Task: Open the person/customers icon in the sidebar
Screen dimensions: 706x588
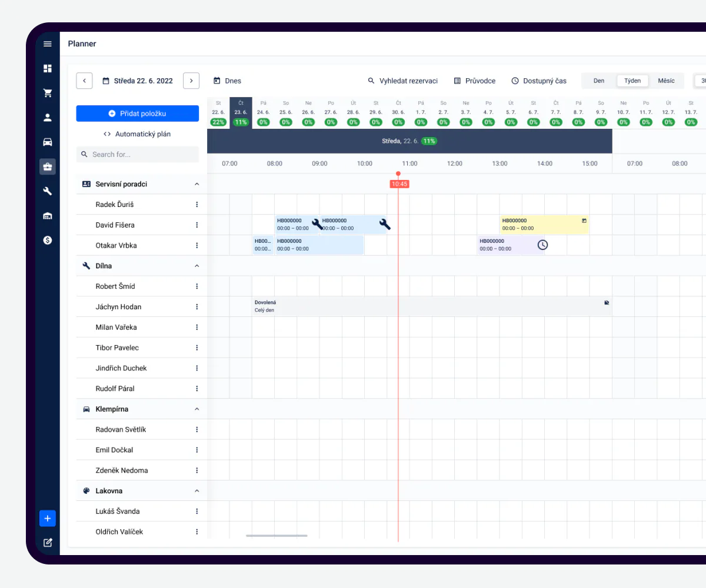Action: tap(48, 117)
